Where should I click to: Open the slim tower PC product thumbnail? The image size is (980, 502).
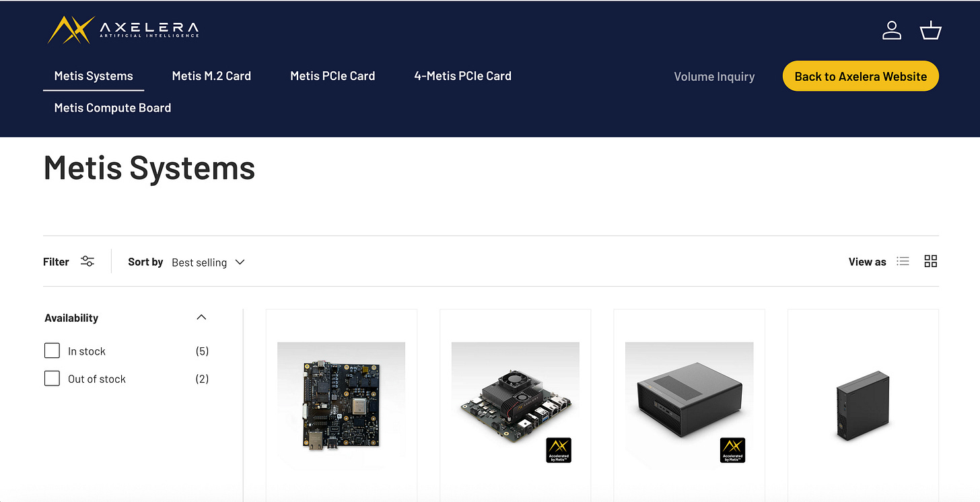pyautogui.click(x=863, y=406)
